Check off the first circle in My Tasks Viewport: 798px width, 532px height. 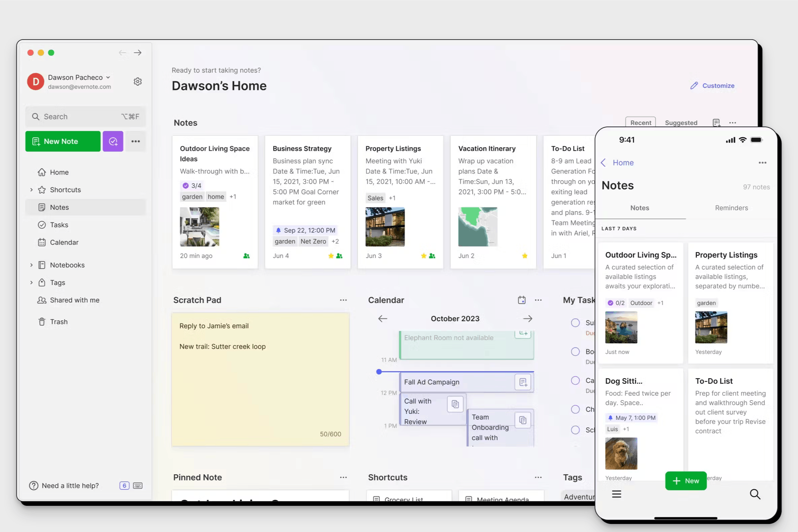575,323
